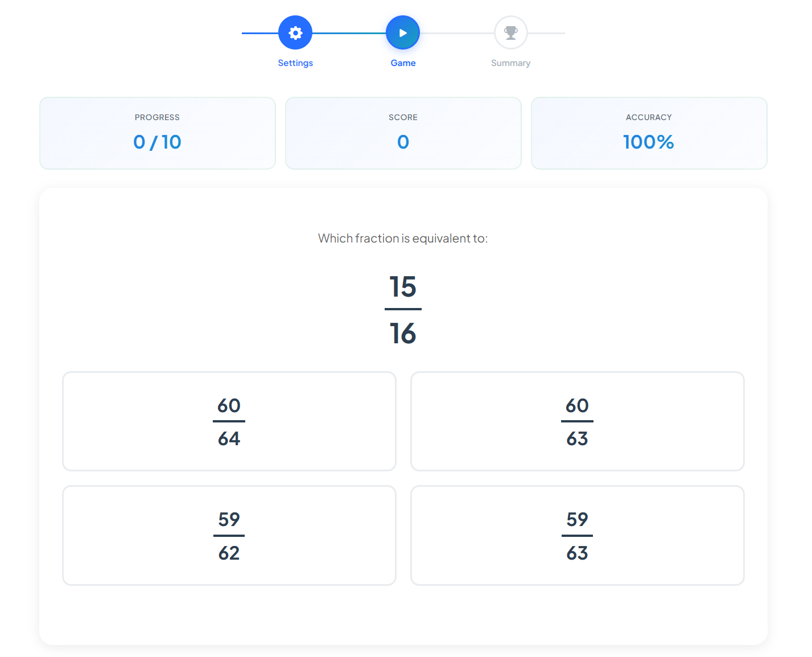
Task: Click the Accuracy 100% stat card
Action: click(x=649, y=133)
